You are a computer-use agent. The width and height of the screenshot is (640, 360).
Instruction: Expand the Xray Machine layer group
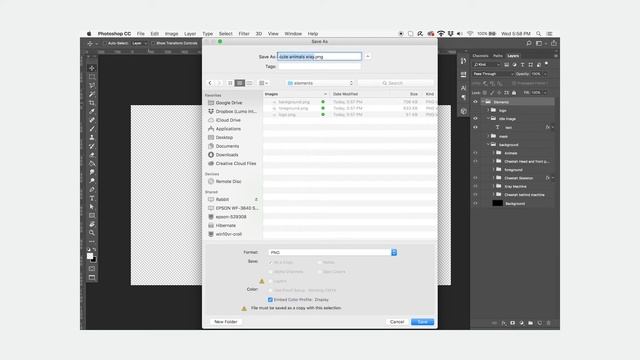click(493, 186)
